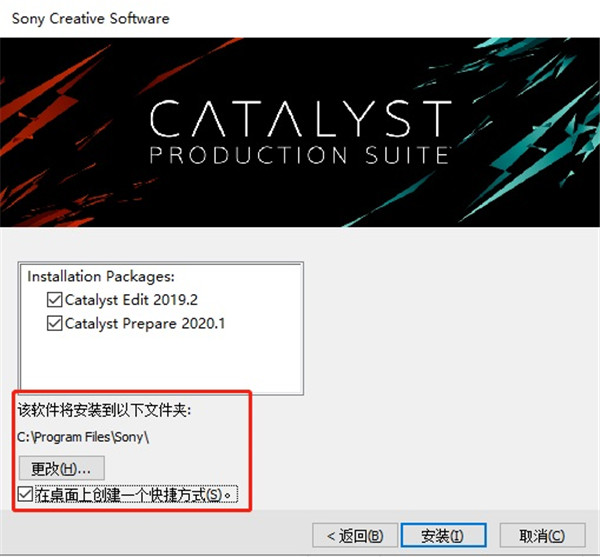Click the 安装(I) install button
Viewport: 600px width, 557px height.
click(x=443, y=535)
